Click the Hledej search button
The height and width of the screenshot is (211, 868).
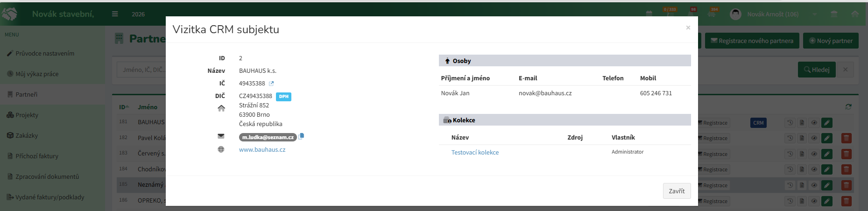pos(817,70)
